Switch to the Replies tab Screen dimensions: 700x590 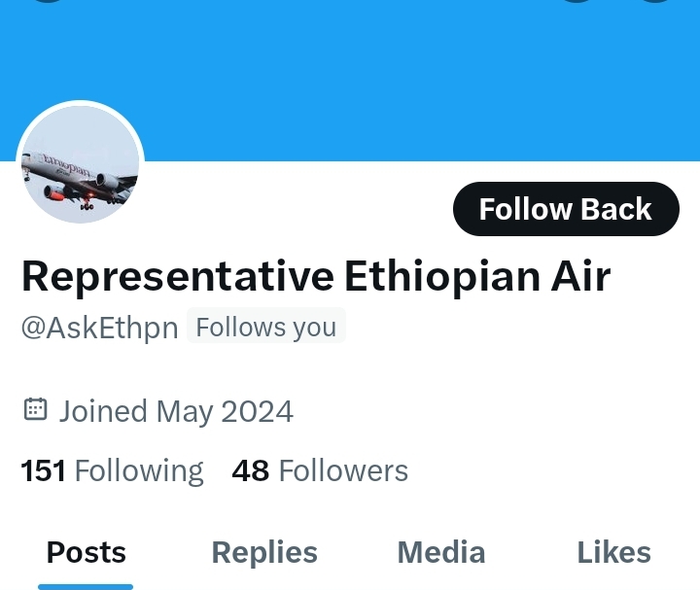[264, 552]
